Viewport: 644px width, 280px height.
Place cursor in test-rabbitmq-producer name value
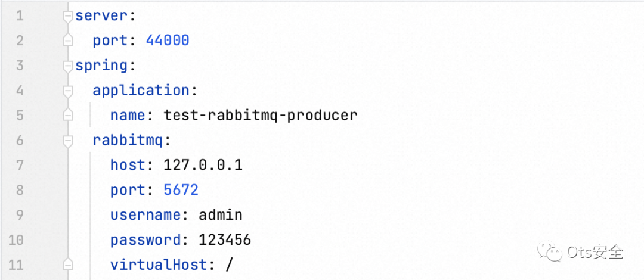261,115
